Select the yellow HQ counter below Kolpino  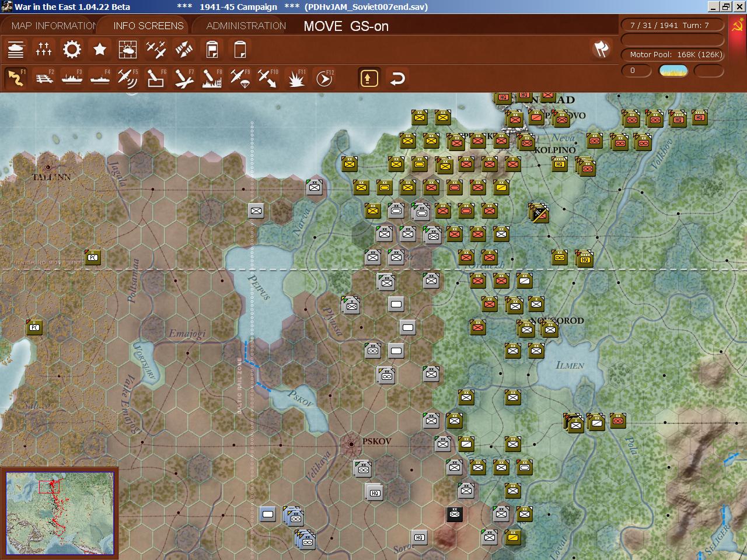pos(560,164)
